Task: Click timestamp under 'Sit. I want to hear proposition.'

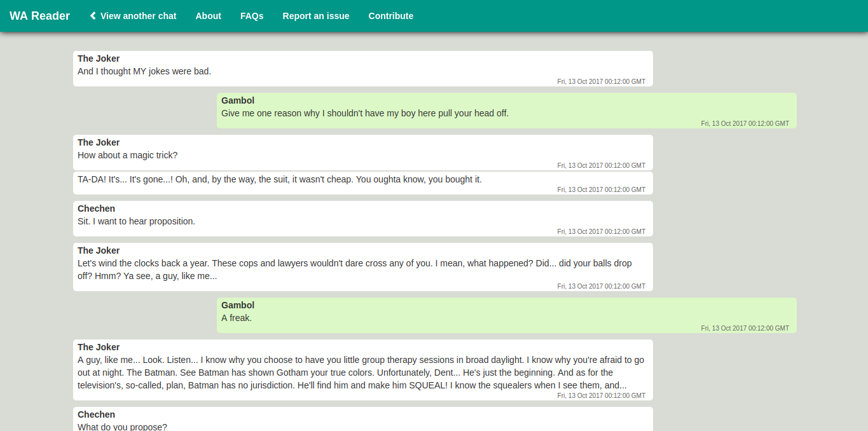Action: click(601, 231)
